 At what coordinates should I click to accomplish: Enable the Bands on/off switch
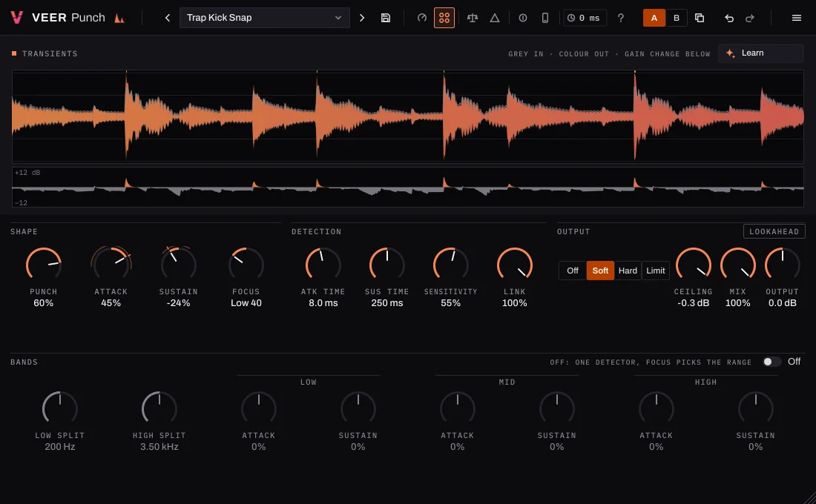pos(771,362)
